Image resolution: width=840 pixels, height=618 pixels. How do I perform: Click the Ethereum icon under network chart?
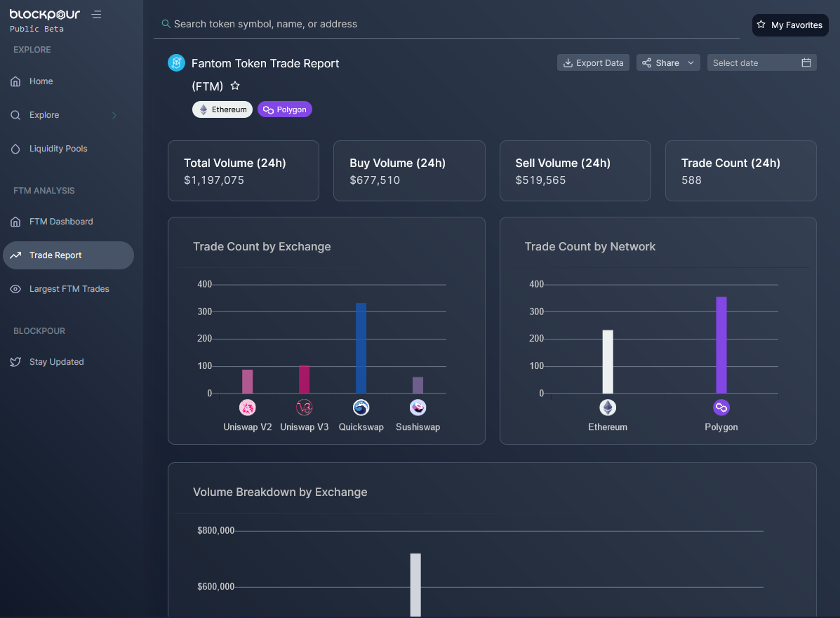608,408
